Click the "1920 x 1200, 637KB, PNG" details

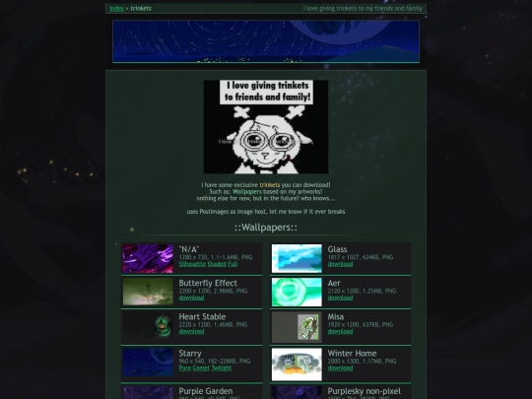[361, 325]
